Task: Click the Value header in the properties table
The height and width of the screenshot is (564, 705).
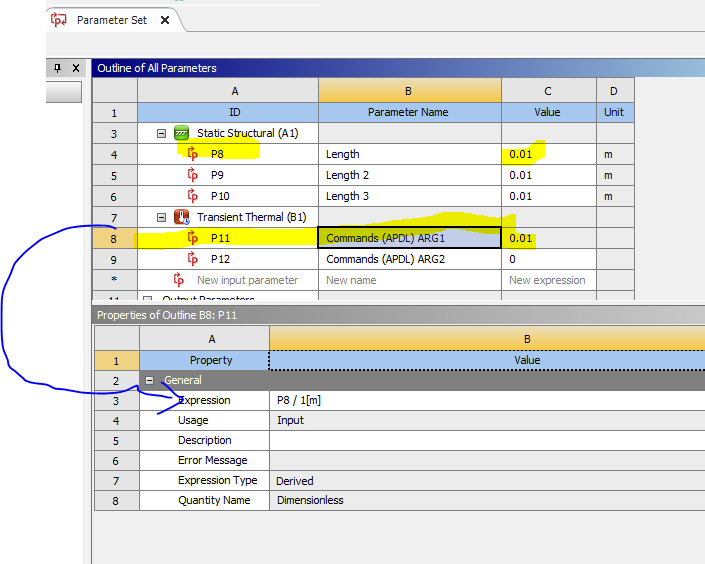Action: (x=487, y=360)
